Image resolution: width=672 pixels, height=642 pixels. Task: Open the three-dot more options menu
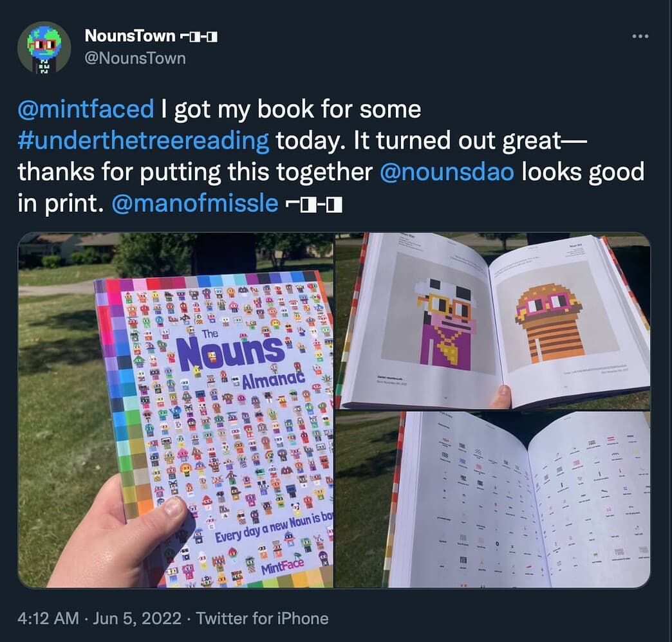pos(640,37)
